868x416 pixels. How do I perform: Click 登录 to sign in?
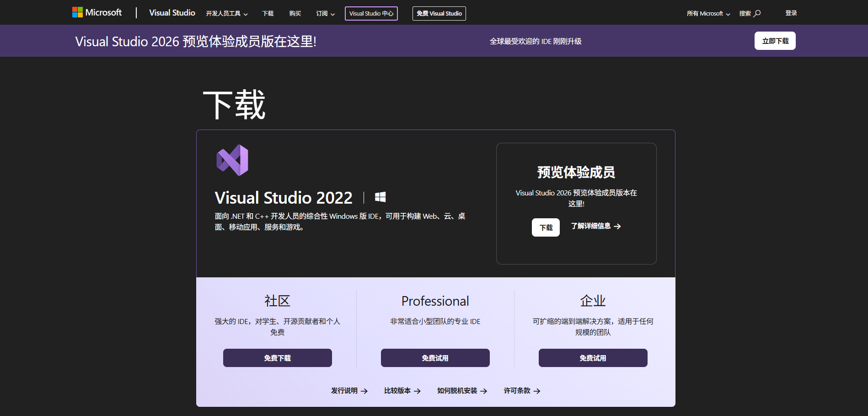[791, 13]
